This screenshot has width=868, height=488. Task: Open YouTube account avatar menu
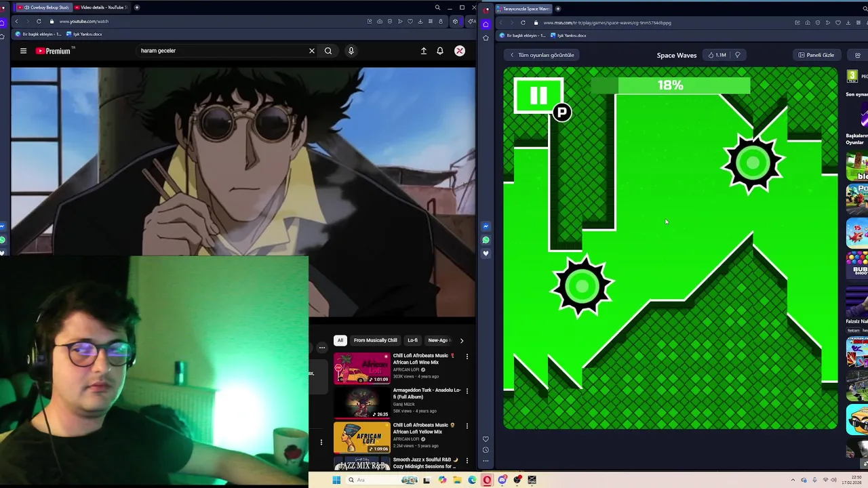[460, 51]
